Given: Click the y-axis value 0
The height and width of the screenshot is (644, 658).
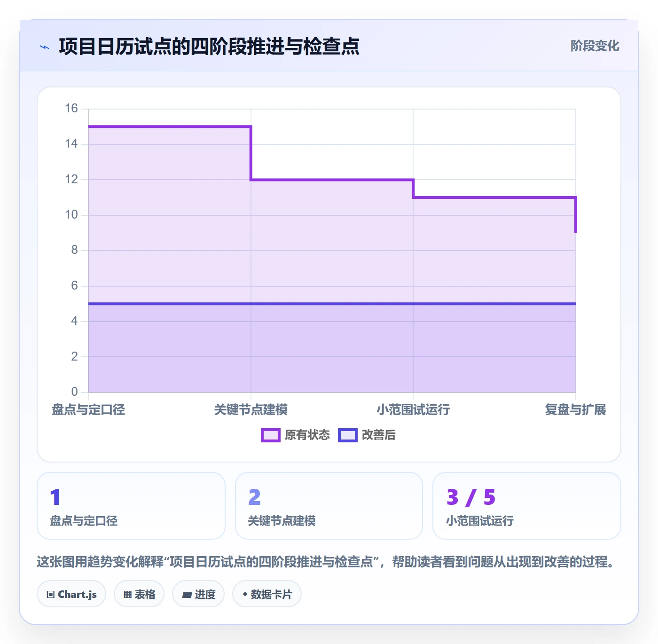Looking at the screenshot, I should tap(74, 392).
